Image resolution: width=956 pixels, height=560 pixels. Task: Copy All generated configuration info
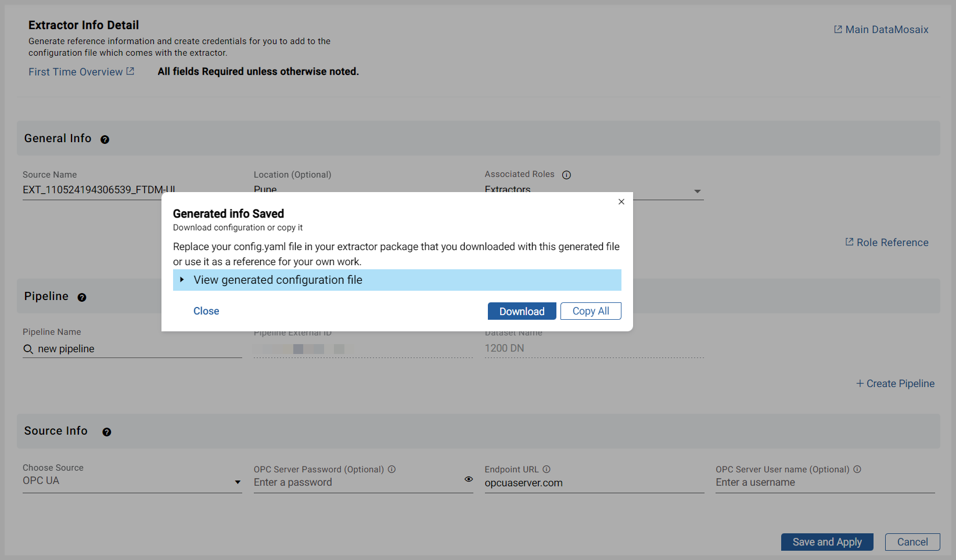pos(591,311)
